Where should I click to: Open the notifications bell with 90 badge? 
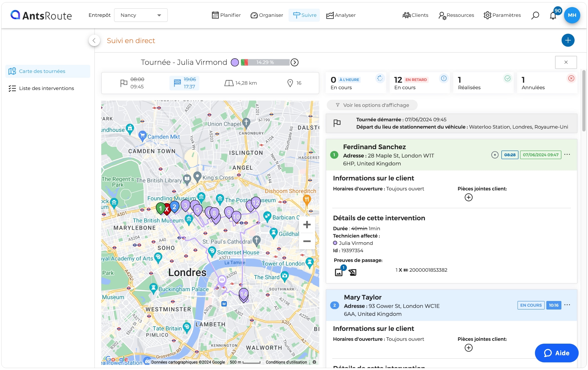553,15
